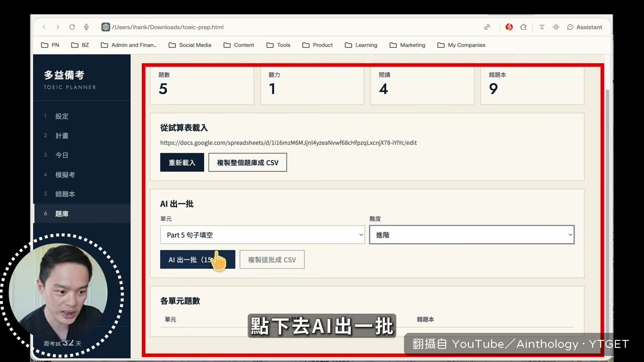Click the audio waveform icon in the toolbar

point(556,27)
